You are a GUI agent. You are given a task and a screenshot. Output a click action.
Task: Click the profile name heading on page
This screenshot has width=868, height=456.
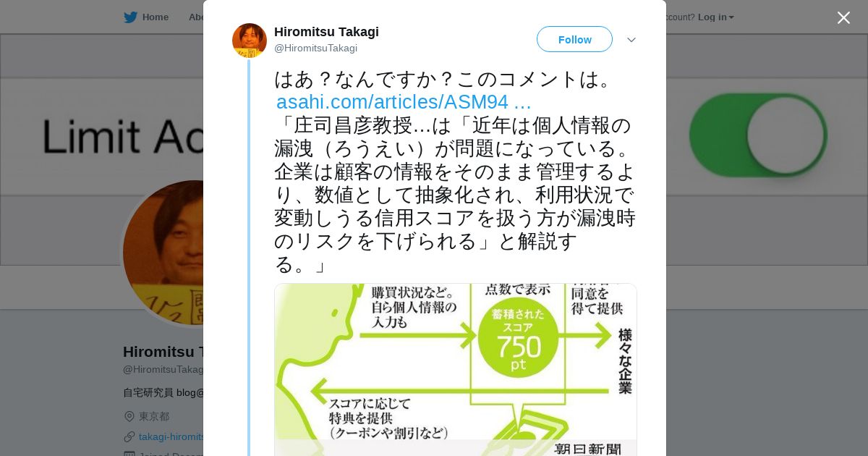pyautogui.click(x=163, y=352)
